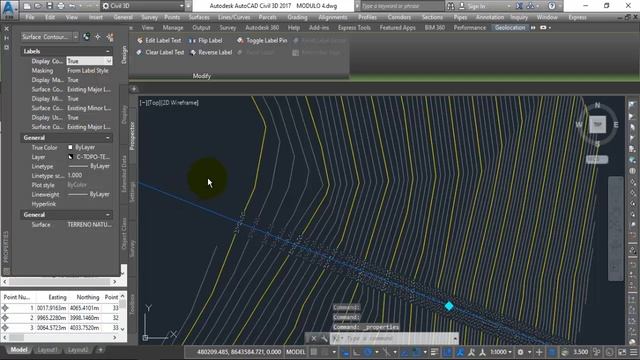
Task: Click the Workspace Switching gear icon
Action: pyautogui.click(x=520, y=352)
